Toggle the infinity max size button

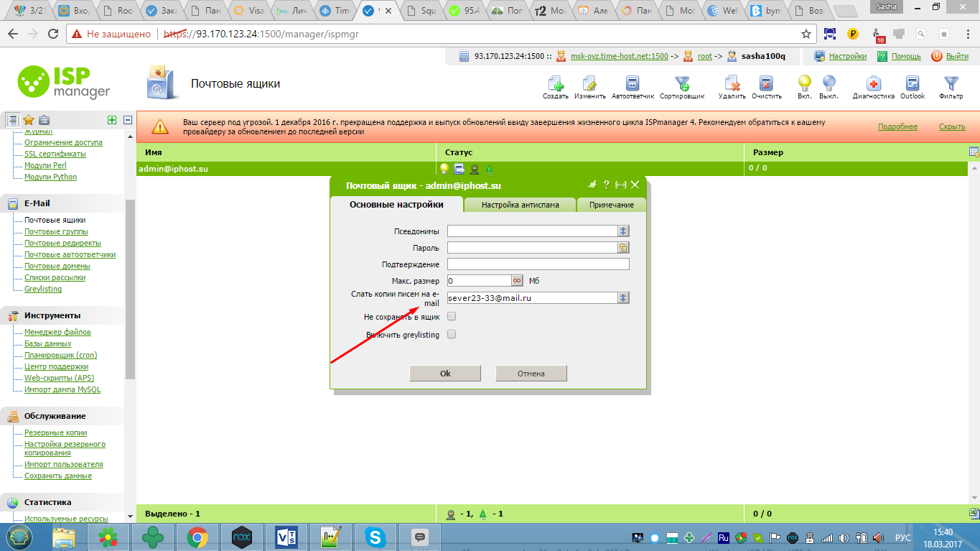pyautogui.click(x=517, y=280)
